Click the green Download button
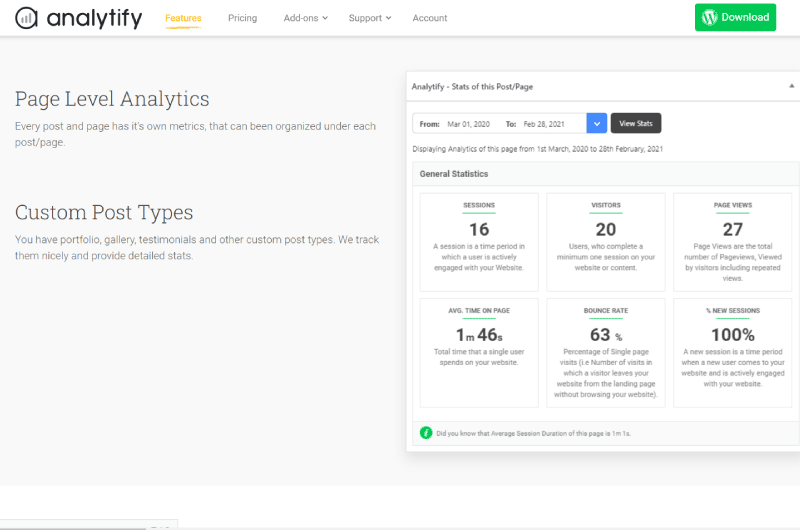The width and height of the screenshot is (800, 530). coord(735,17)
